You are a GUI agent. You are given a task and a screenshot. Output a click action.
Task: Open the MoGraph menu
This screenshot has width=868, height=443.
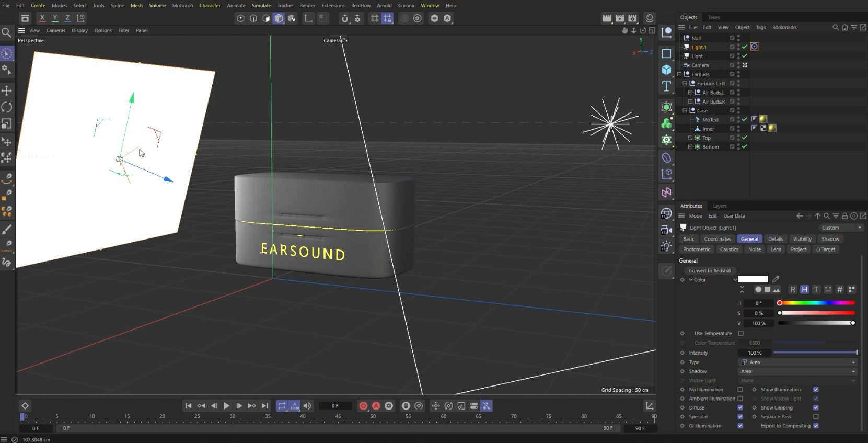click(x=182, y=6)
